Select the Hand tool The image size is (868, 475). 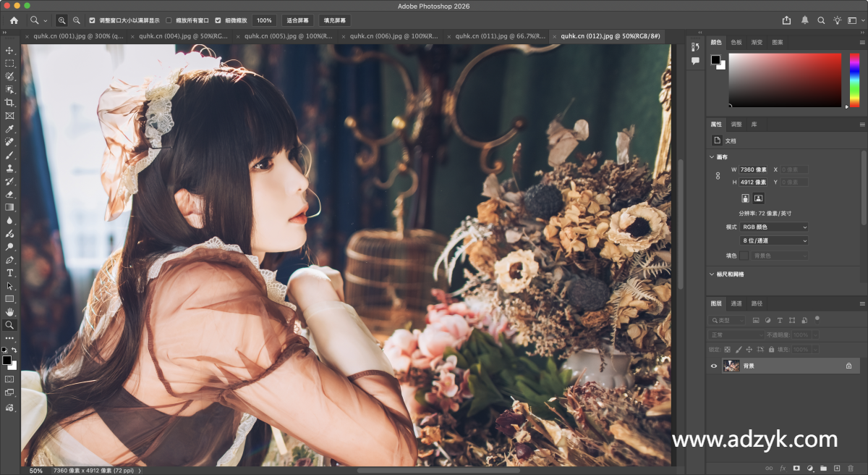click(x=10, y=312)
